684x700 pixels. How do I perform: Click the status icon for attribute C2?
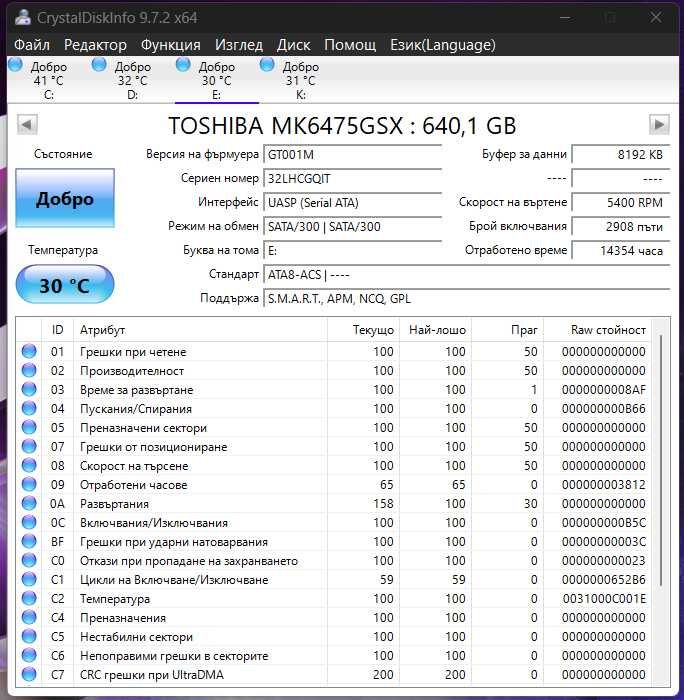pyautogui.click(x=29, y=598)
